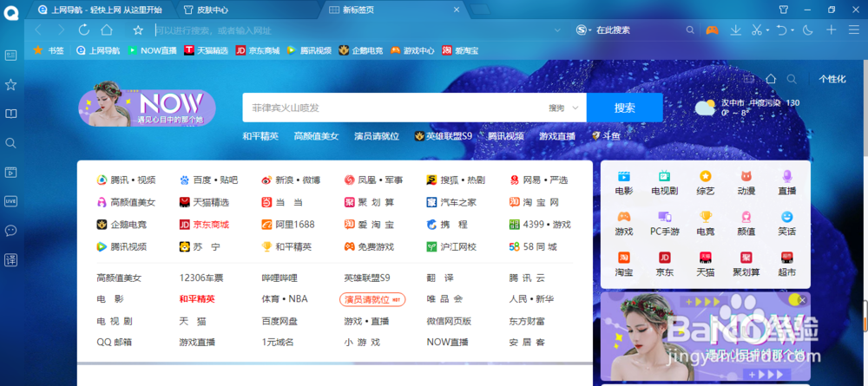
Task: Open the 个性化 personalization settings
Action: click(x=832, y=79)
